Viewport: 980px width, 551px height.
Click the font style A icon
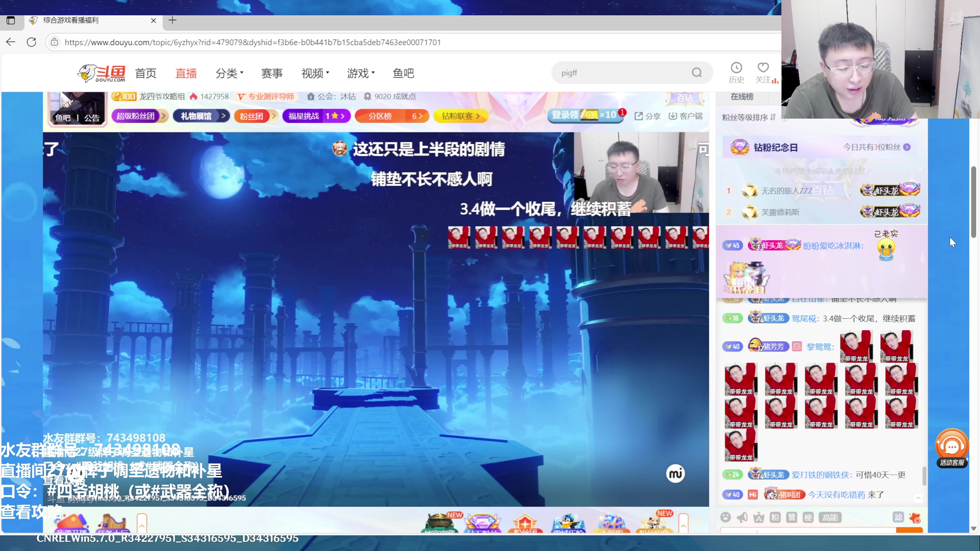759,518
